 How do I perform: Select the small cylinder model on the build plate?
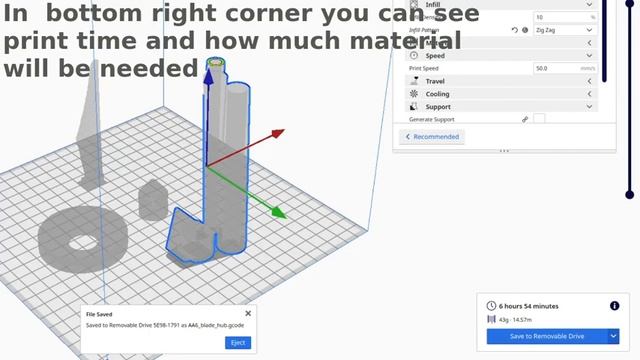[153, 200]
